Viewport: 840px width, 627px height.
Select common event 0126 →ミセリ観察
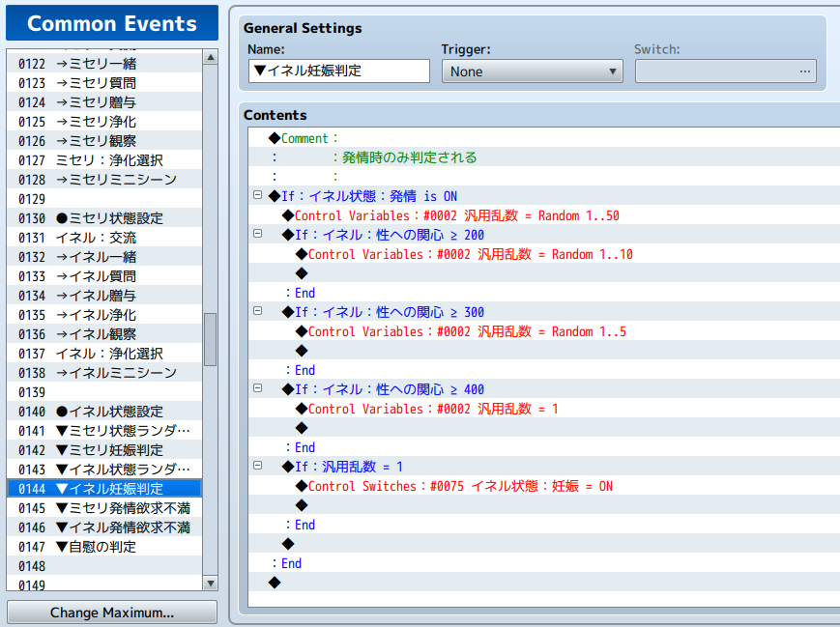pos(104,141)
